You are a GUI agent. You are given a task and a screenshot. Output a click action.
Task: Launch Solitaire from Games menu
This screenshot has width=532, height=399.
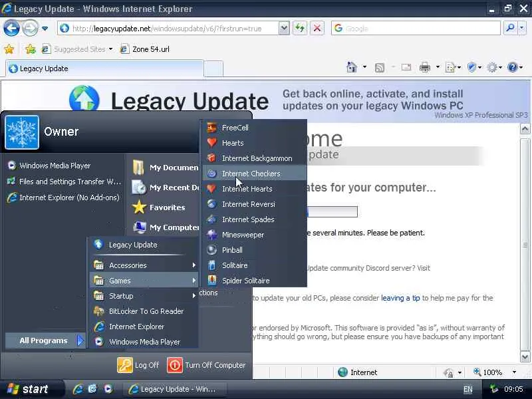pyautogui.click(x=255, y=265)
